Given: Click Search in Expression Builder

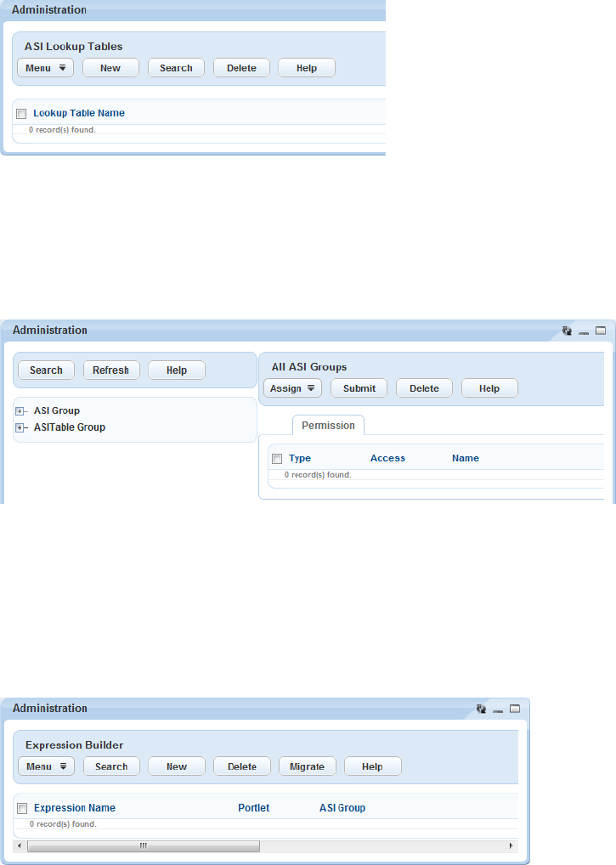Looking at the screenshot, I should (x=111, y=766).
